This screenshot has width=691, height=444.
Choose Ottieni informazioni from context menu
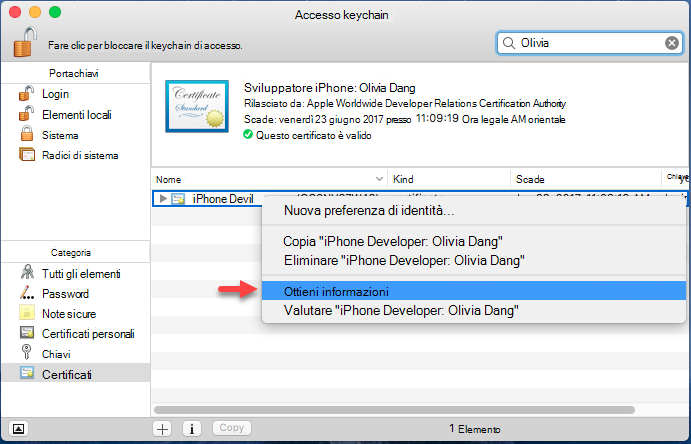tap(474, 291)
